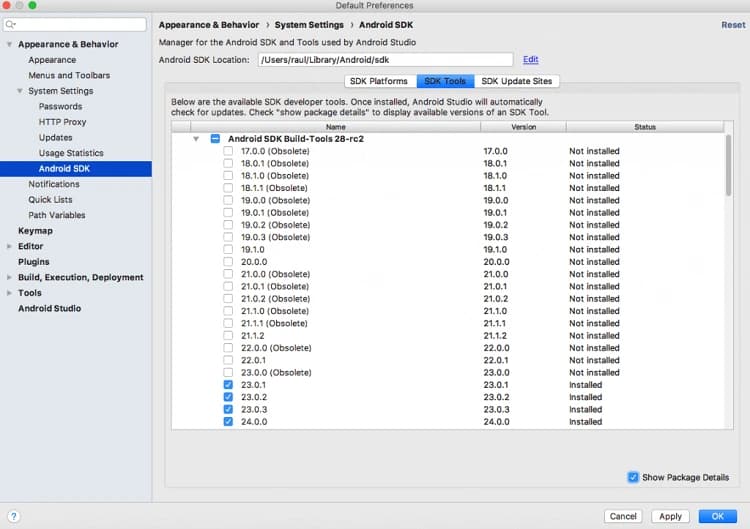Click the Version column header
This screenshot has height=529, width=750.
pos(523,127)
